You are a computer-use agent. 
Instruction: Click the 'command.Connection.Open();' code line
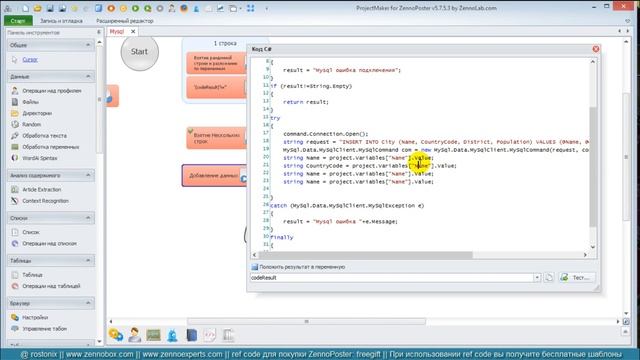[x=326, y=134]
